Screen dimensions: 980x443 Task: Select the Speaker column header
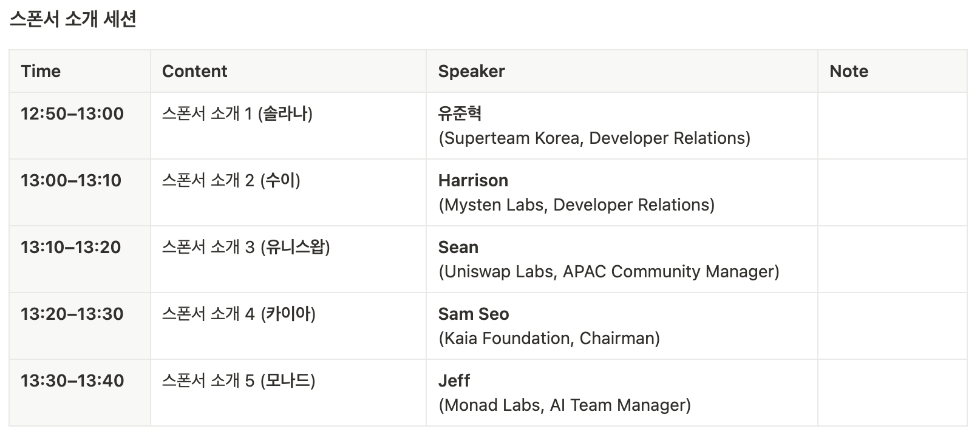(x=622, y=71)
